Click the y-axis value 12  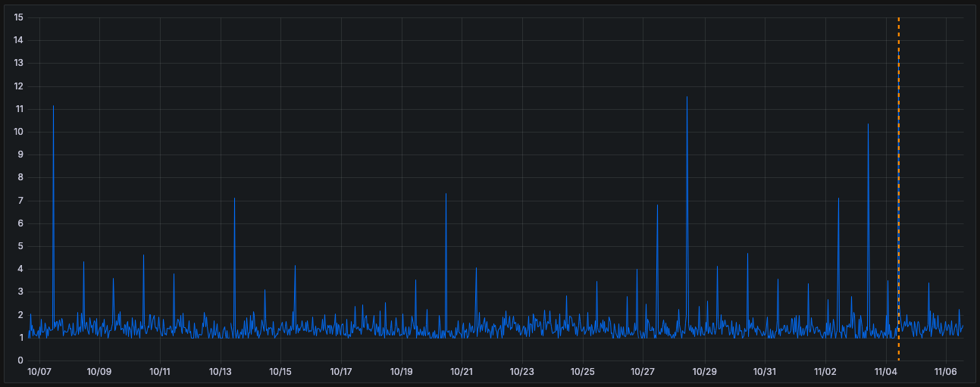tap(18, 86)
